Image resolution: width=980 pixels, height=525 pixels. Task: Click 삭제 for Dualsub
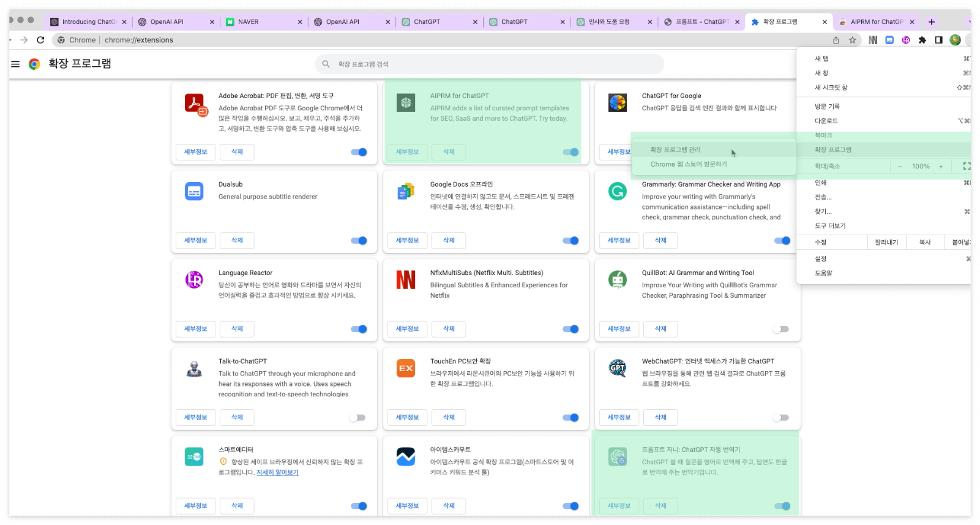[237, 241]
